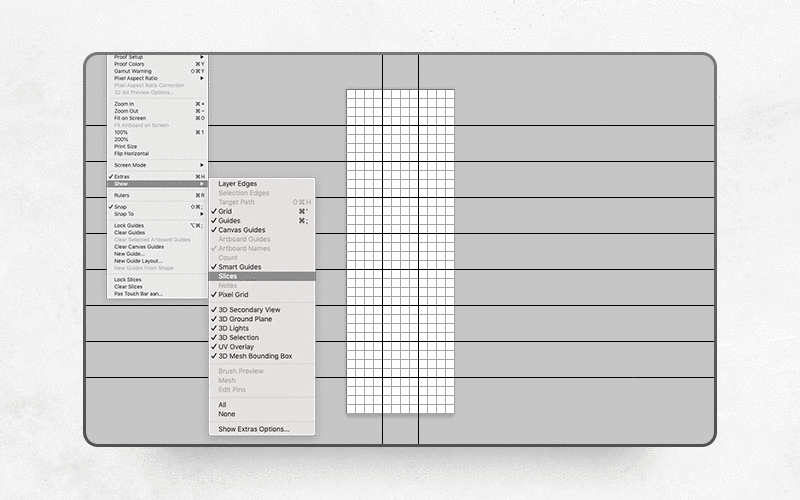Expand the Proof Setup submenu
Screen dimensions: 800x500
click(129, 57)
